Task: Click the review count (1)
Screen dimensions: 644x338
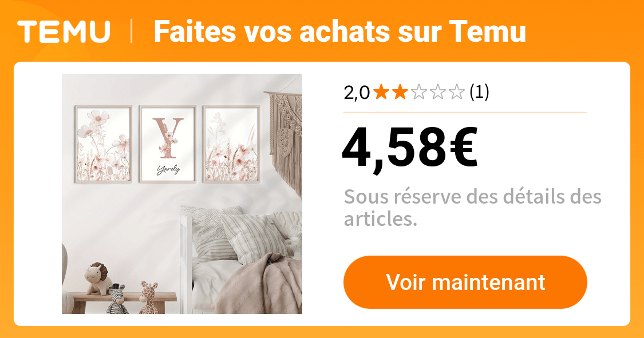Action: pos(479,92)
